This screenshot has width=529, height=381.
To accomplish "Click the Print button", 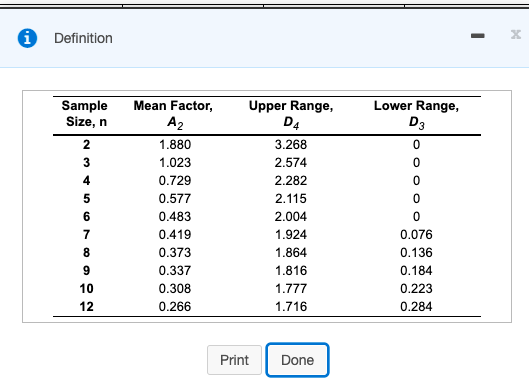I will coord(234,360).
